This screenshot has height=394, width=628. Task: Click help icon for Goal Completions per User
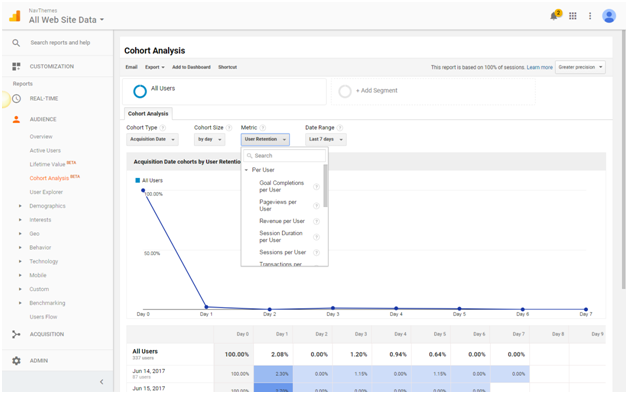pos(316,187)
